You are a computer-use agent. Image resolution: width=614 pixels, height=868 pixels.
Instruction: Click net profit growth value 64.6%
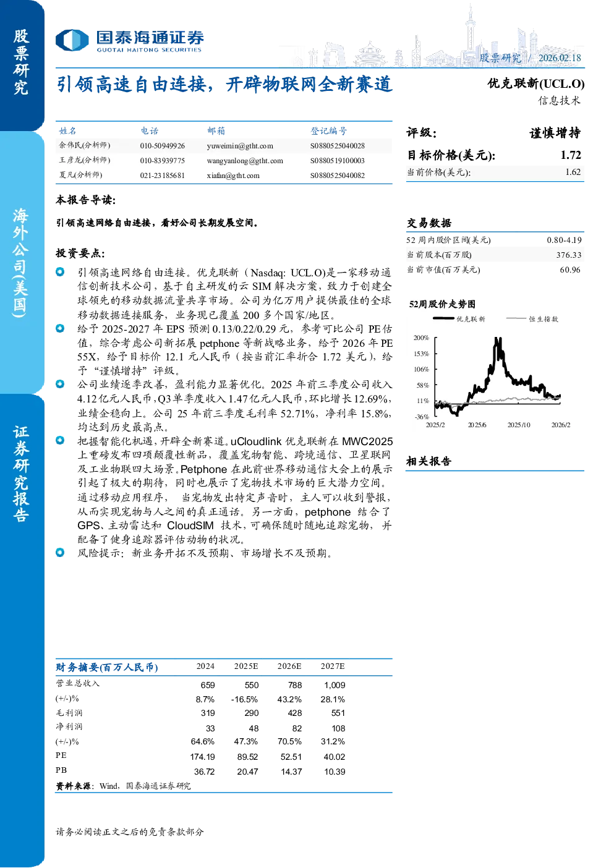click(x=203, y=741)
